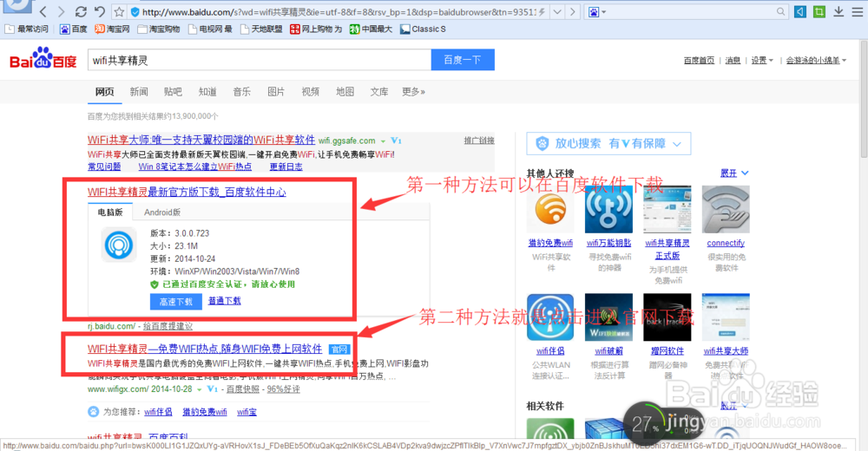The height and width of the screenshot is (451, 868).
Task: Open the recommended wifi宝 link
Action: (247, 412)
